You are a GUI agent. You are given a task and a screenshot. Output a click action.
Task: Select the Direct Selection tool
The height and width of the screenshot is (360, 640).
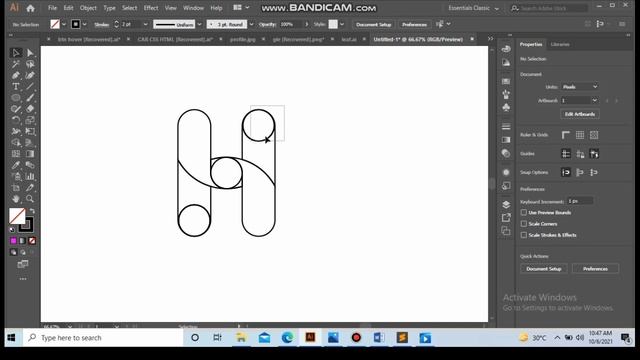click(x=30, y=53)
